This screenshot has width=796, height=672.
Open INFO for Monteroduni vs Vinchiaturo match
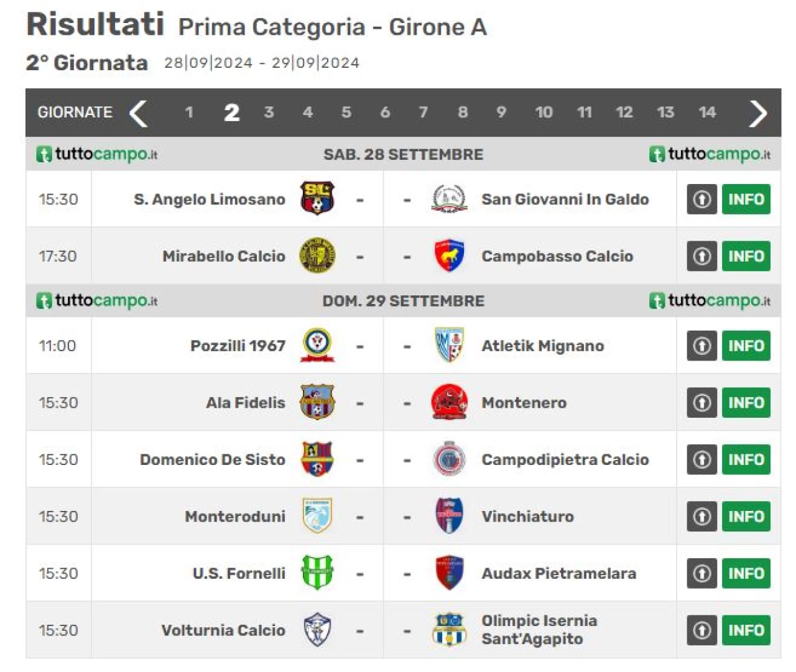(x=746, y=516)
